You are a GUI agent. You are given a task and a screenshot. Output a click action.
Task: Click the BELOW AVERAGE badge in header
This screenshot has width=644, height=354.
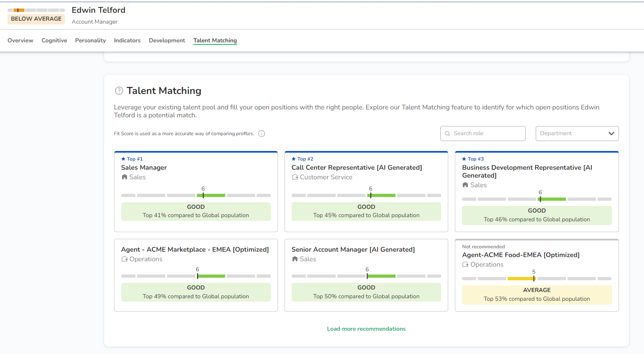[x=36, y=19]
